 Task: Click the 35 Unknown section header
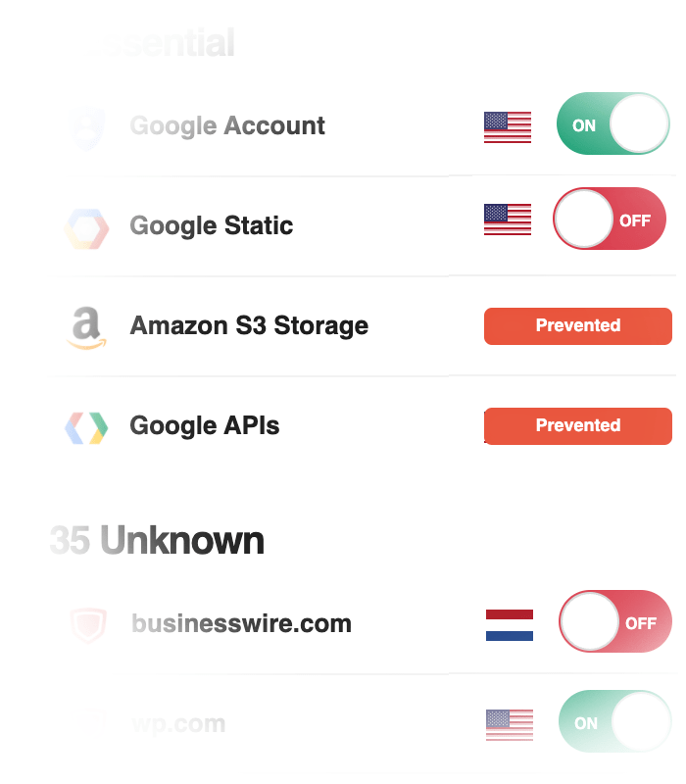pyautogui.click(x=157, y=540)
